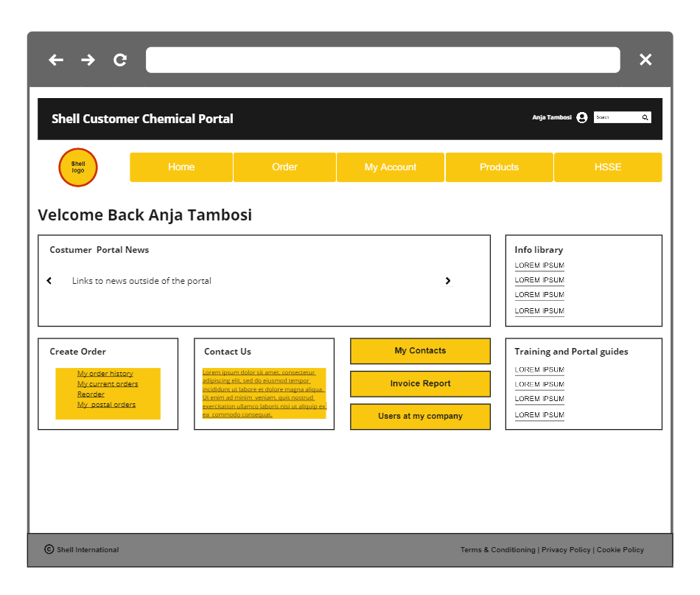Screen dimensions: 700x595
Task: Close the browser tab with the X icon
Action: pos(645,60)
